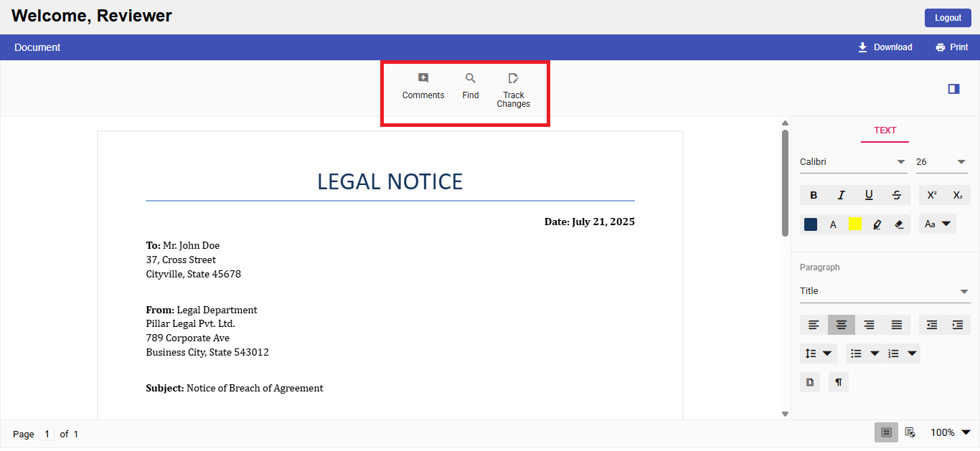
Task: Open the Document menu
Action: 37,47
